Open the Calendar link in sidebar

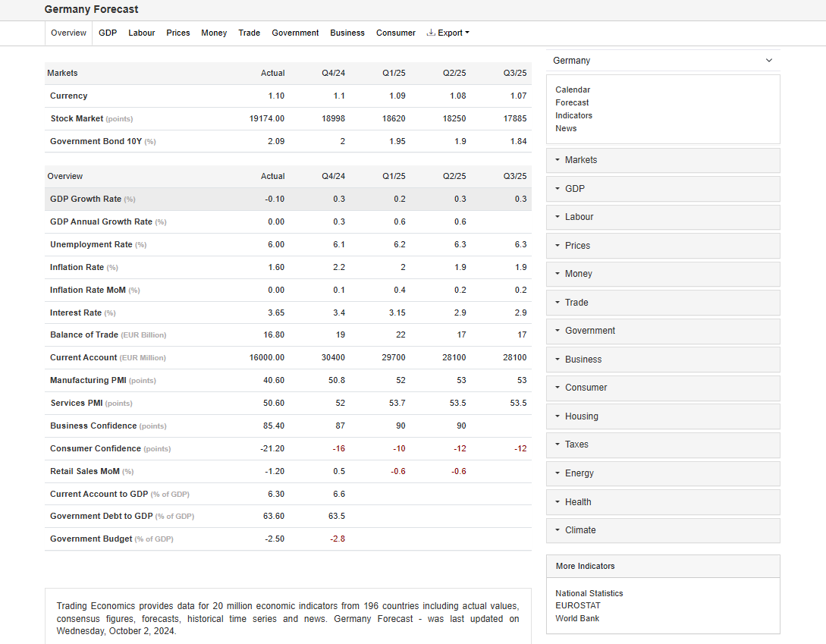573,90
